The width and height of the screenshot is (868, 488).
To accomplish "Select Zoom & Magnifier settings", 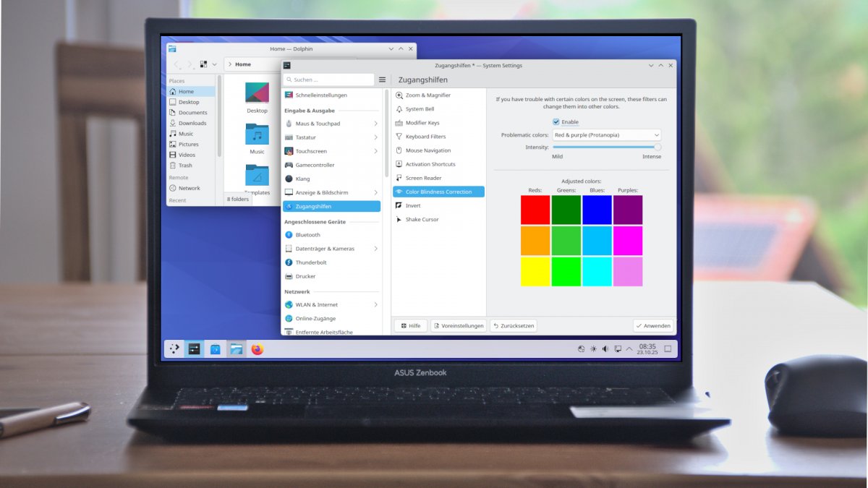I will (427, 95).
